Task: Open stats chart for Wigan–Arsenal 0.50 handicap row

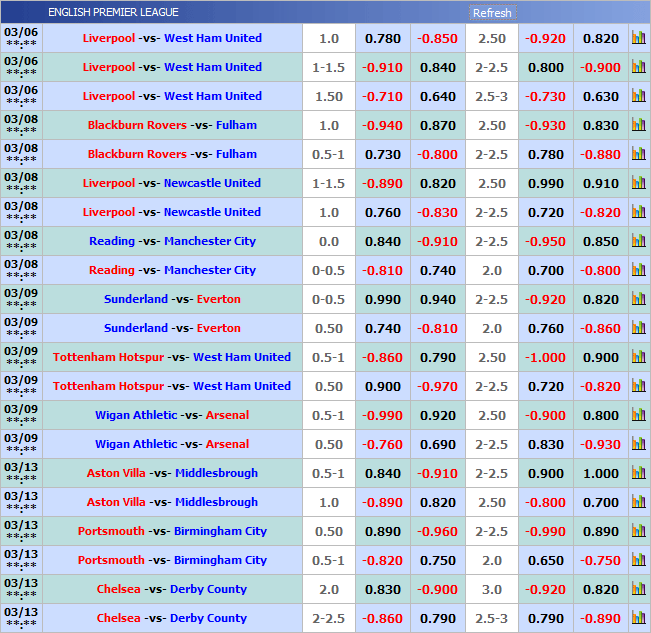Action: coord(639,444)
